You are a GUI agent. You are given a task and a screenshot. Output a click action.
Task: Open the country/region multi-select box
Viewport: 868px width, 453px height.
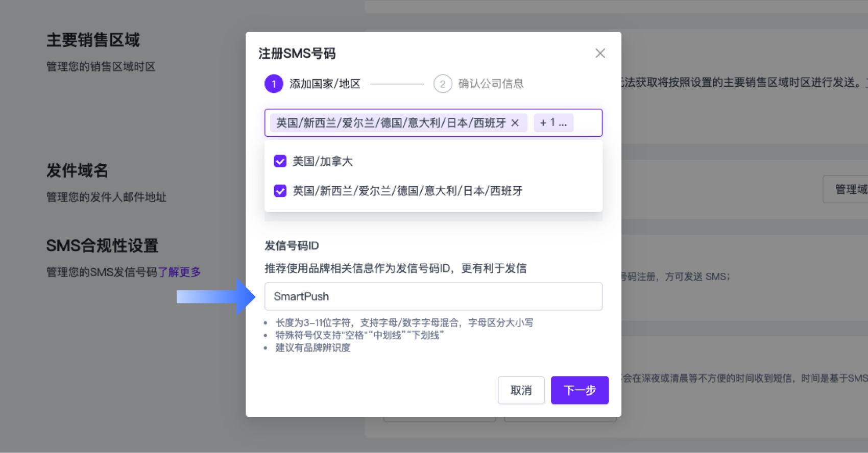pyautogui.click(x=587, y=123)
